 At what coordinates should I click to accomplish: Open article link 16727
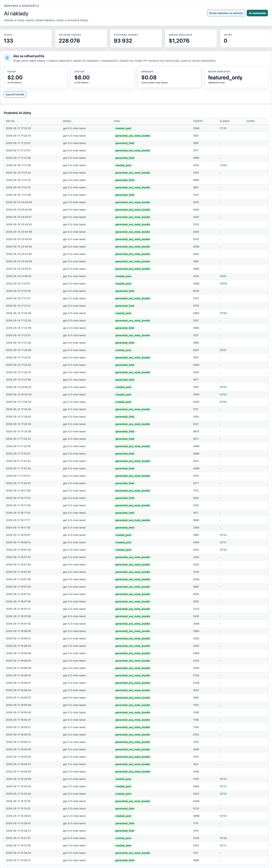[223, 846]
